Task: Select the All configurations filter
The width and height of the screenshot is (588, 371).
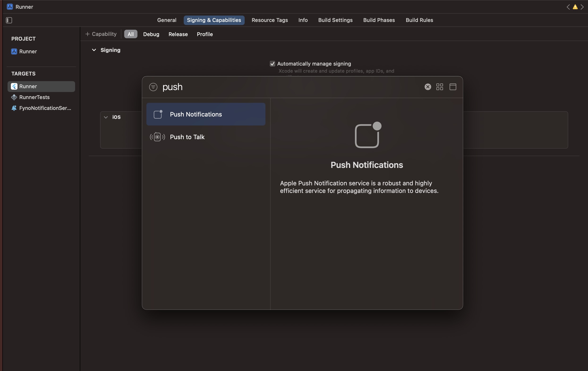Action: click(x=131, y=34)
